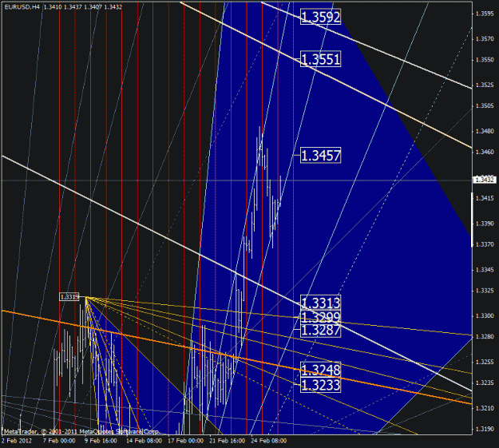Click the 1.3595 value on price scale
The image size is (499, 448).
coord(485,14)
